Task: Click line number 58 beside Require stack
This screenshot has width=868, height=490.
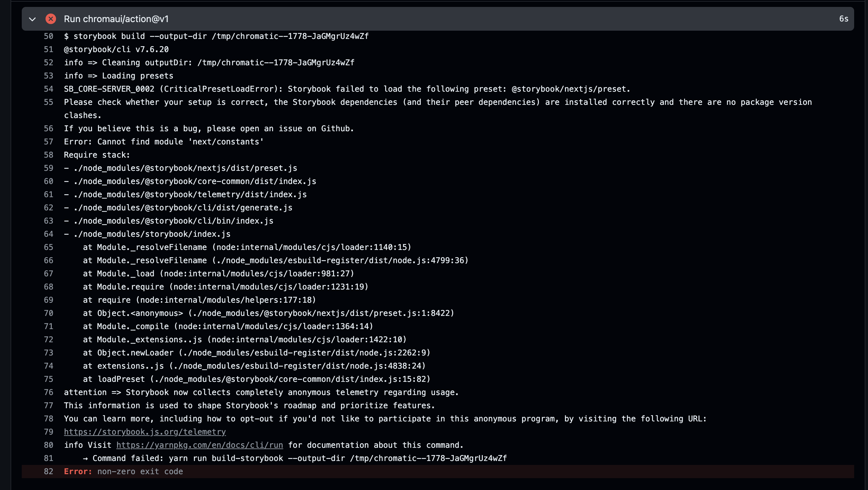Action: 48,155
